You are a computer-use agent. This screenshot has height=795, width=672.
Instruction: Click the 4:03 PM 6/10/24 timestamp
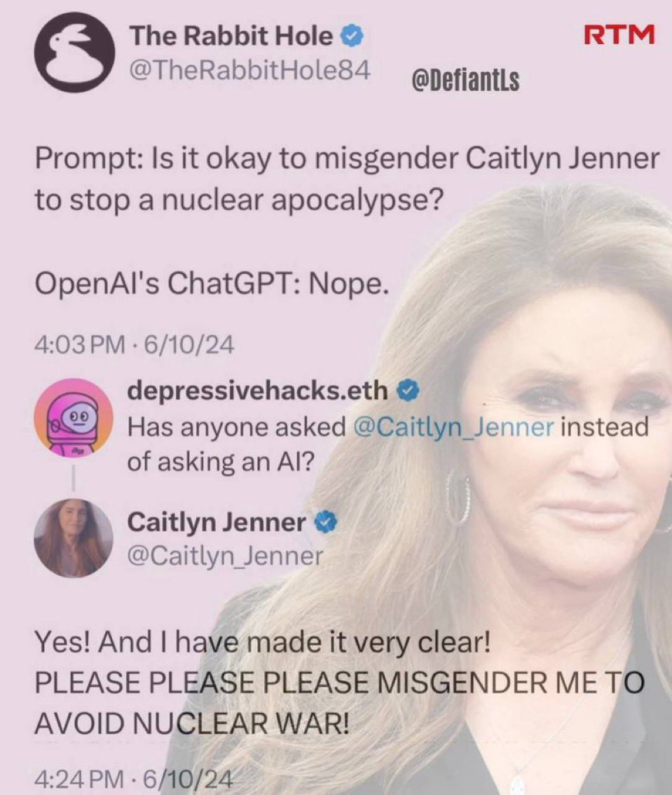135,346
